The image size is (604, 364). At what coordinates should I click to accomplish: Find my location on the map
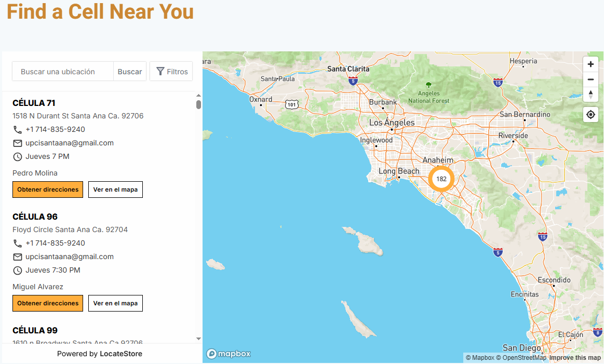click(x=590, y=114)
